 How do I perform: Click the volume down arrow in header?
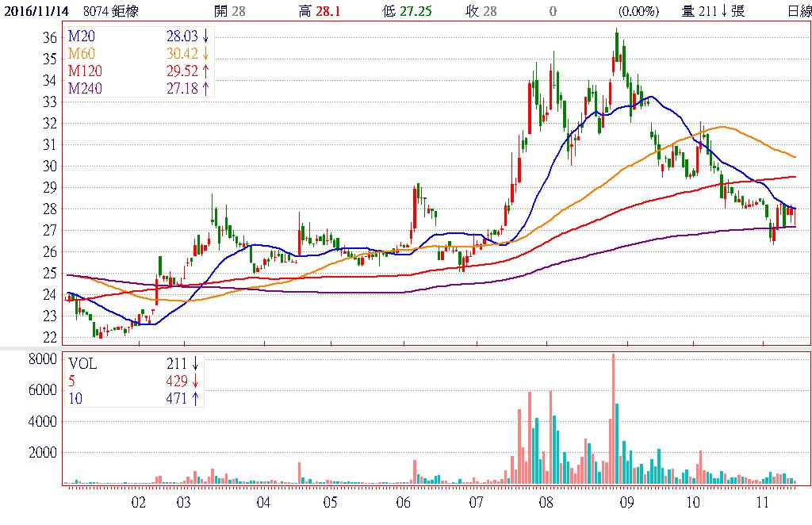724,11
